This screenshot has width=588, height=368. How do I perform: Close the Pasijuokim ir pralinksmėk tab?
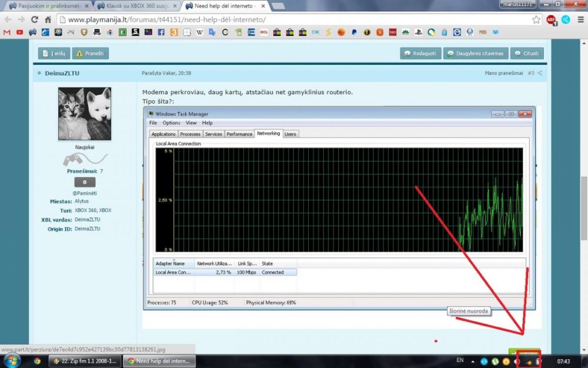coord(86,6)
